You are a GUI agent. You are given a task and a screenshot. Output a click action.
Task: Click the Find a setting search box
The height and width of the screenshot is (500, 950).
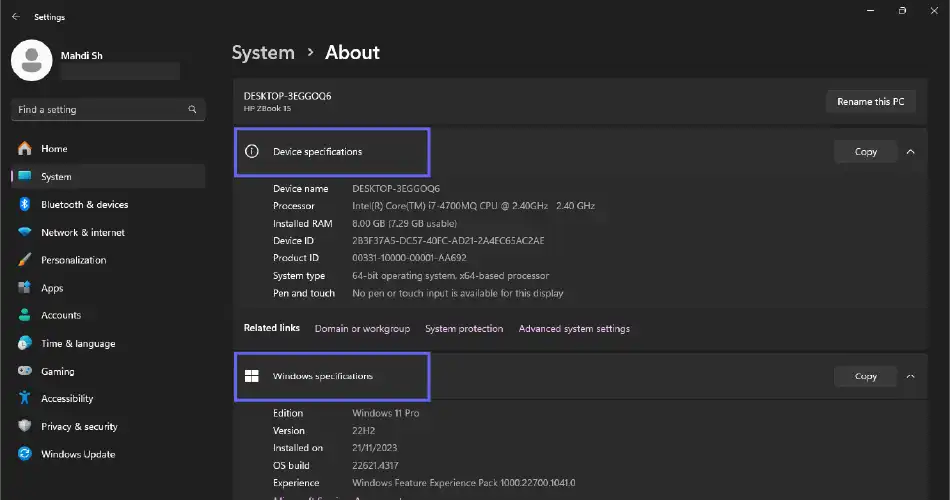[100, 110]
